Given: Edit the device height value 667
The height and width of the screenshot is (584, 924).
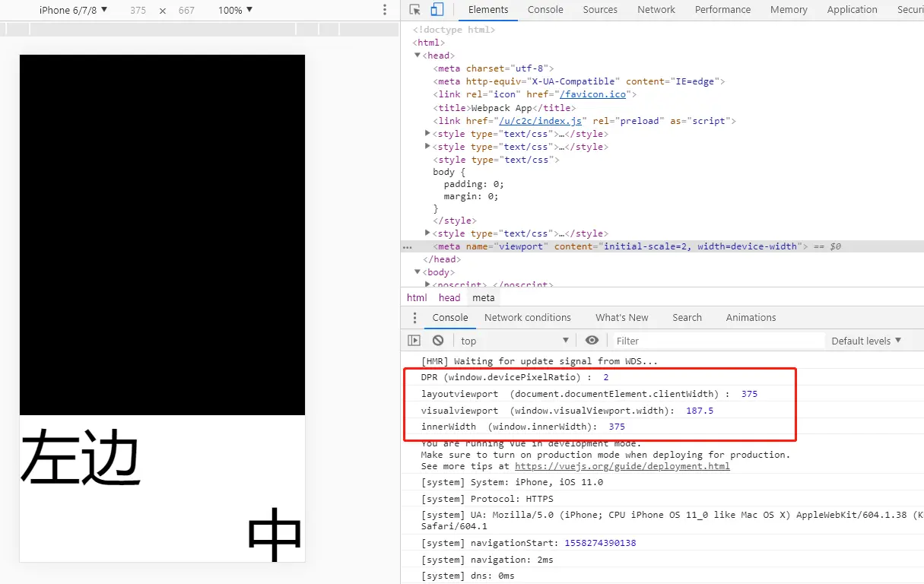Looking at the screenshot, I should (x=186, y=11).
